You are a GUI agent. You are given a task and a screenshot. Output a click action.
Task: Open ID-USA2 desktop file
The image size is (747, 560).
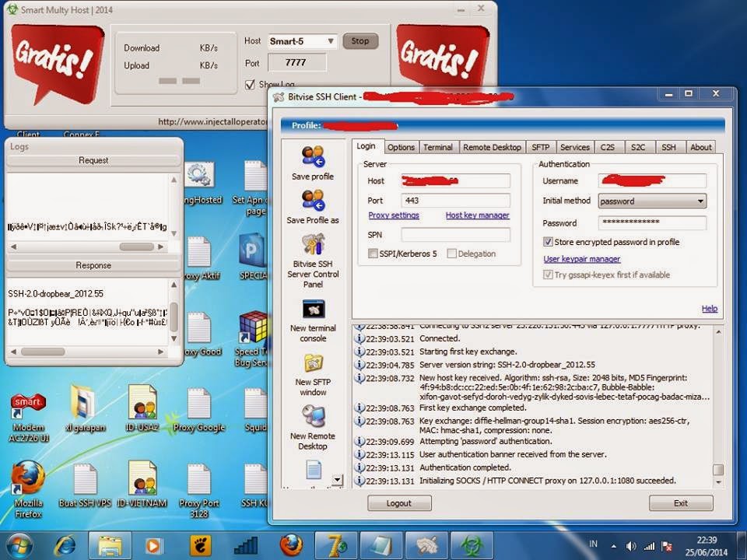click(x=142, y=408)
